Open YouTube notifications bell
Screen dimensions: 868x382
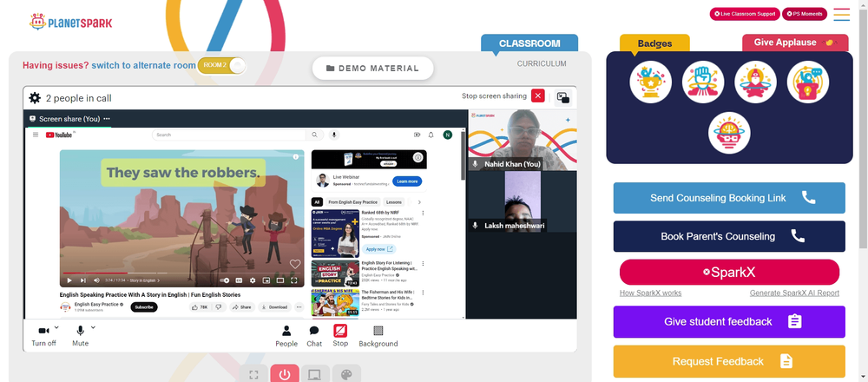[431, 135]
